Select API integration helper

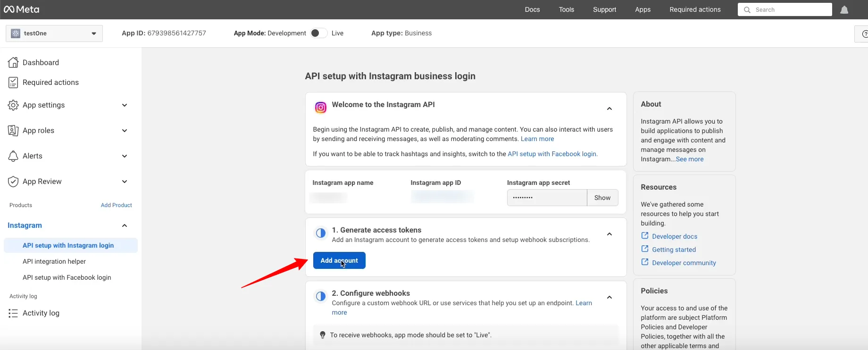[x=54, y=261]
